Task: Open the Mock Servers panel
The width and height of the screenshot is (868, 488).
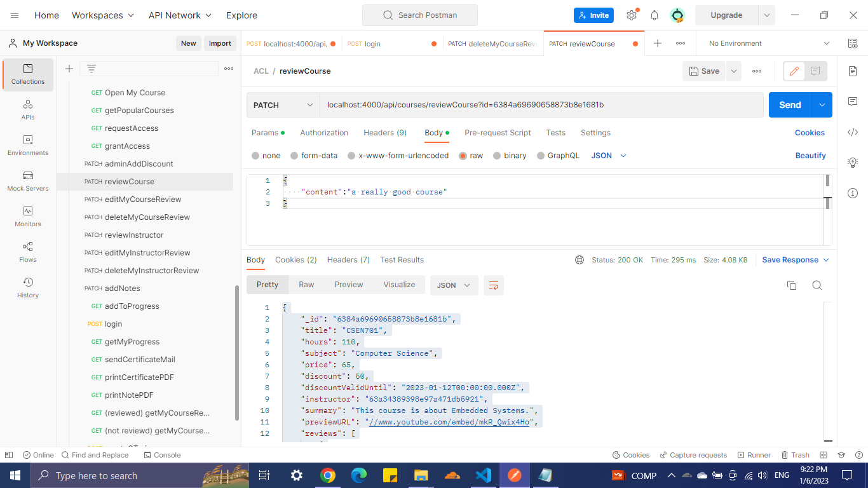Action: pos(28,181)
